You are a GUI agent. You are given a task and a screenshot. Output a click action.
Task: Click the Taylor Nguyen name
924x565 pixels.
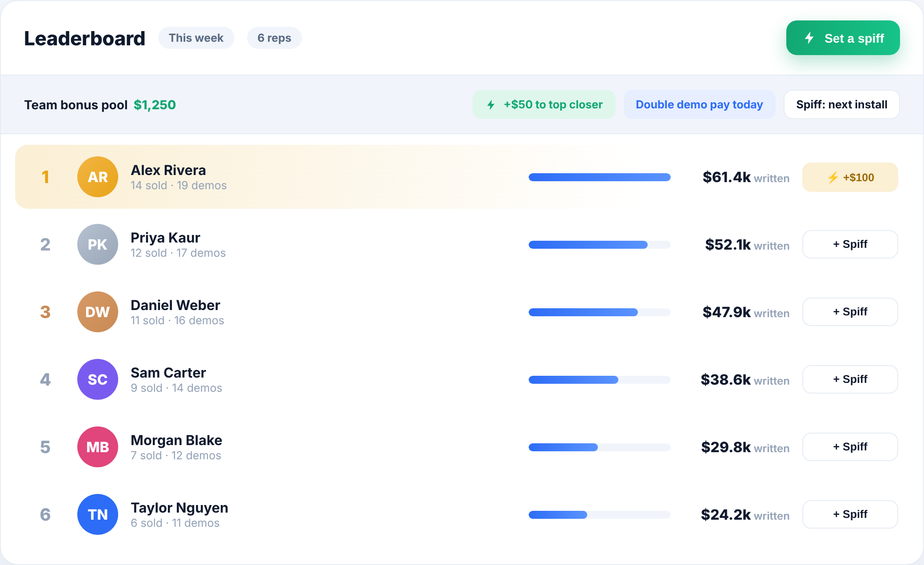pos(179,508)
